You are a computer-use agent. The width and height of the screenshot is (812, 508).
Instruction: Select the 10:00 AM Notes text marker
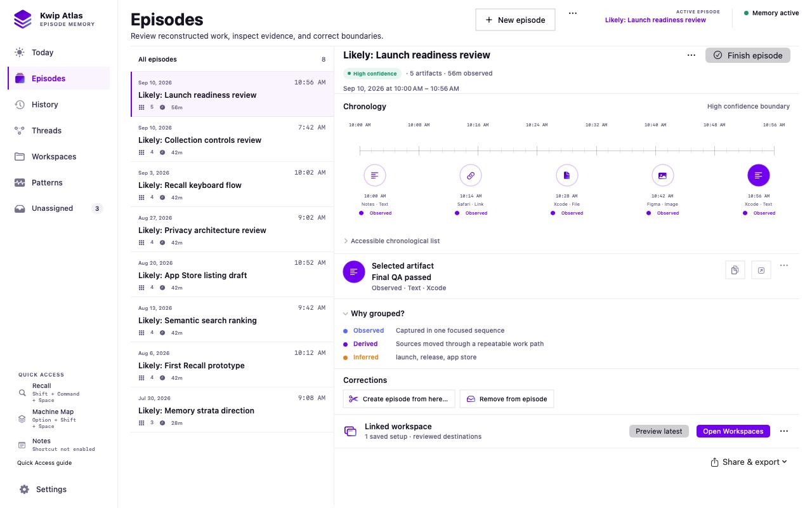click(375, 175)
